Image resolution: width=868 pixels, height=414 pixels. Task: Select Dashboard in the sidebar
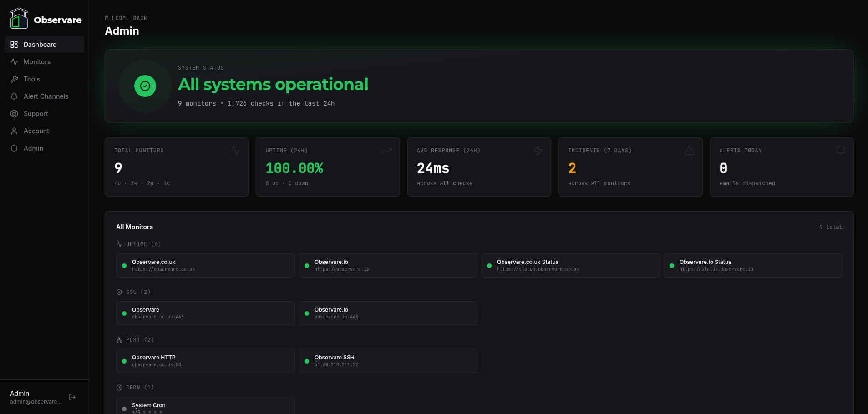40,44
